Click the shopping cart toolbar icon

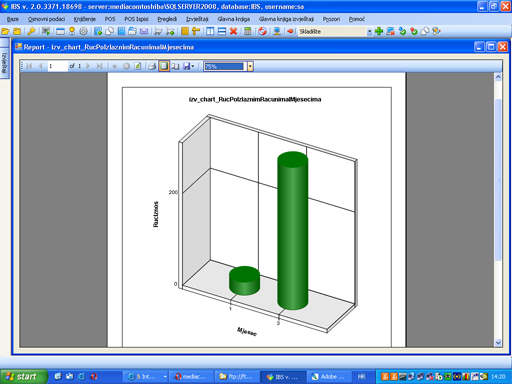(158, 31)
